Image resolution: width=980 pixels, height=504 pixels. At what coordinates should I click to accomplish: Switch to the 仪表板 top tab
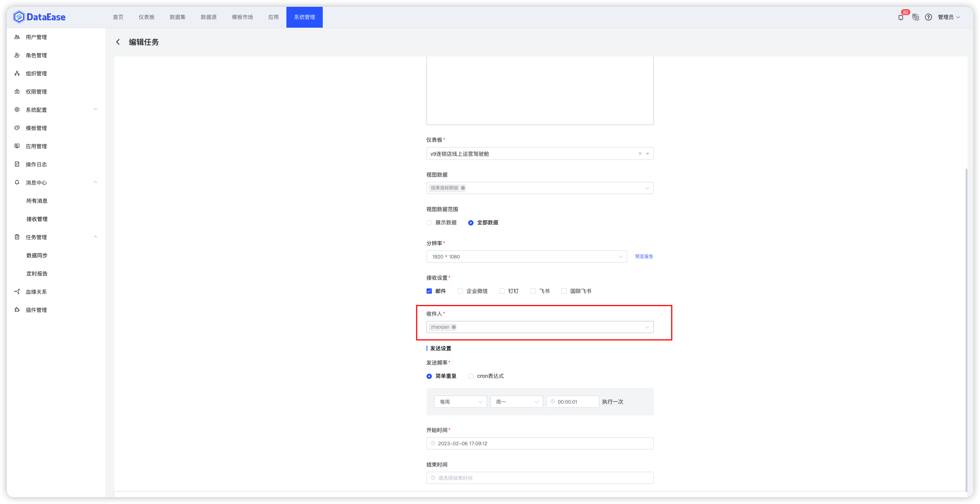click(x=147, y=17)
